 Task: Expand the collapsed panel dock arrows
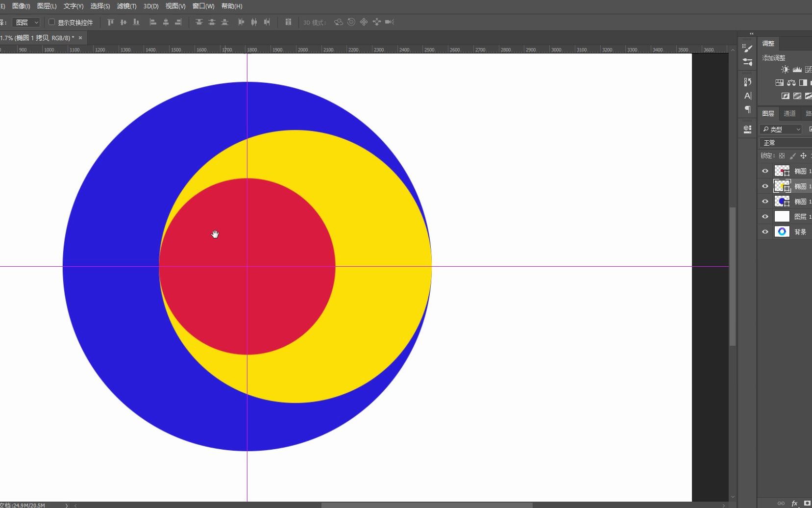pyautogui.click(x=751, y=34)
